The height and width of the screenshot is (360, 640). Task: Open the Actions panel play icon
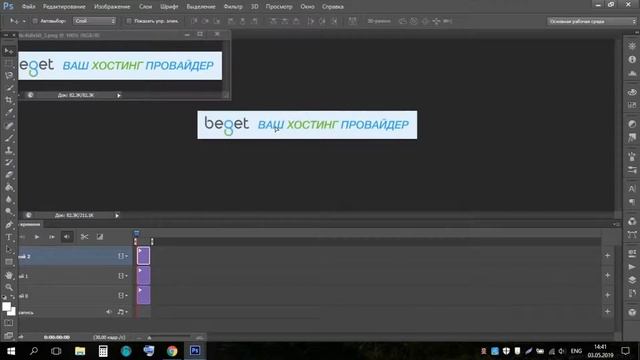632,267
